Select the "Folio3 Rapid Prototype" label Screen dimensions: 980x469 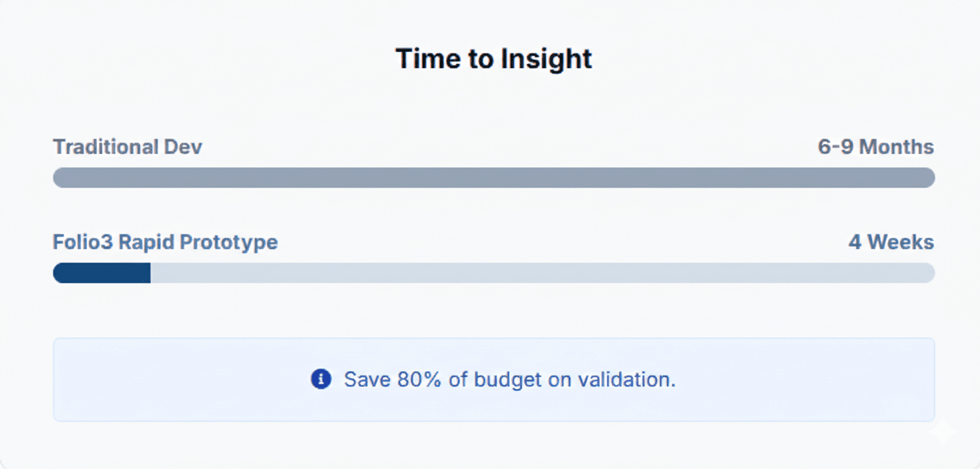point(165,242)
